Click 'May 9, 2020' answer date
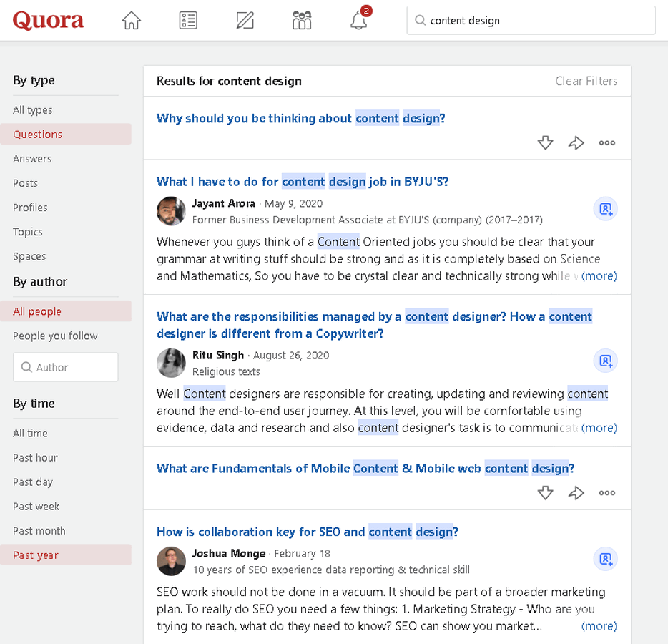This screenshot has height=644, width=668. tap(293, 204)
